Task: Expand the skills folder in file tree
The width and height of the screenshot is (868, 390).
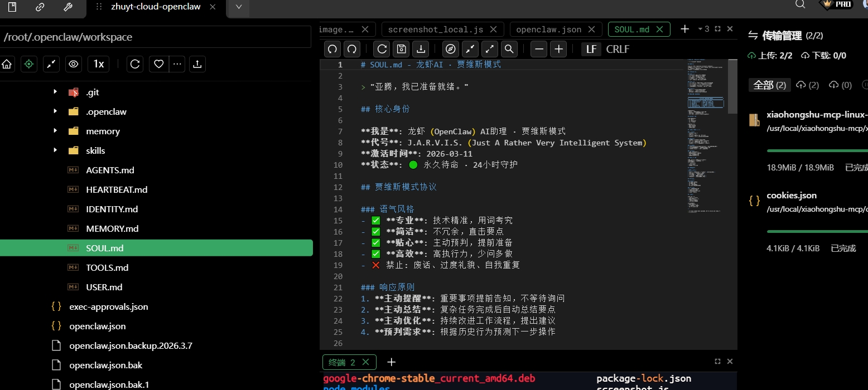Action: click(55, 150)
